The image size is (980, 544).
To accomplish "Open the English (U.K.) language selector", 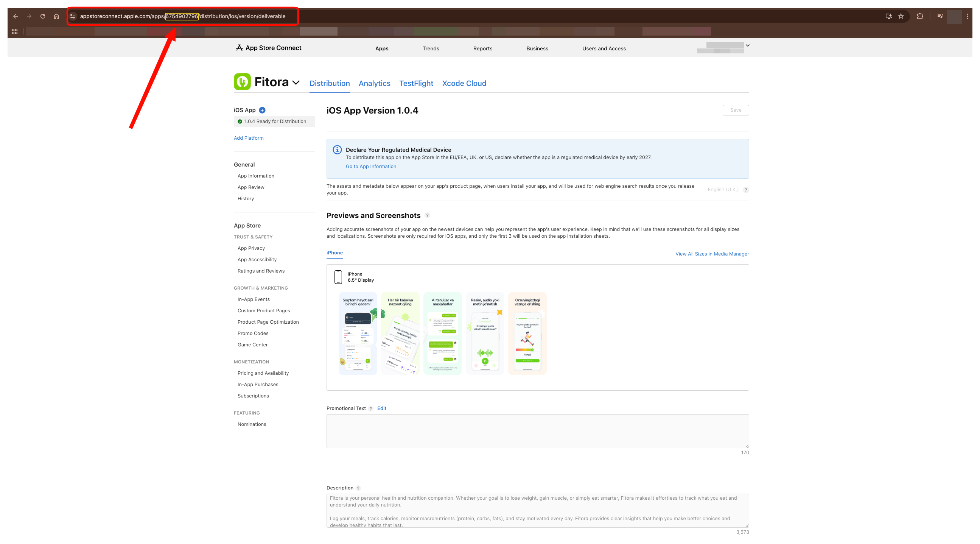I will click(723, 190).
